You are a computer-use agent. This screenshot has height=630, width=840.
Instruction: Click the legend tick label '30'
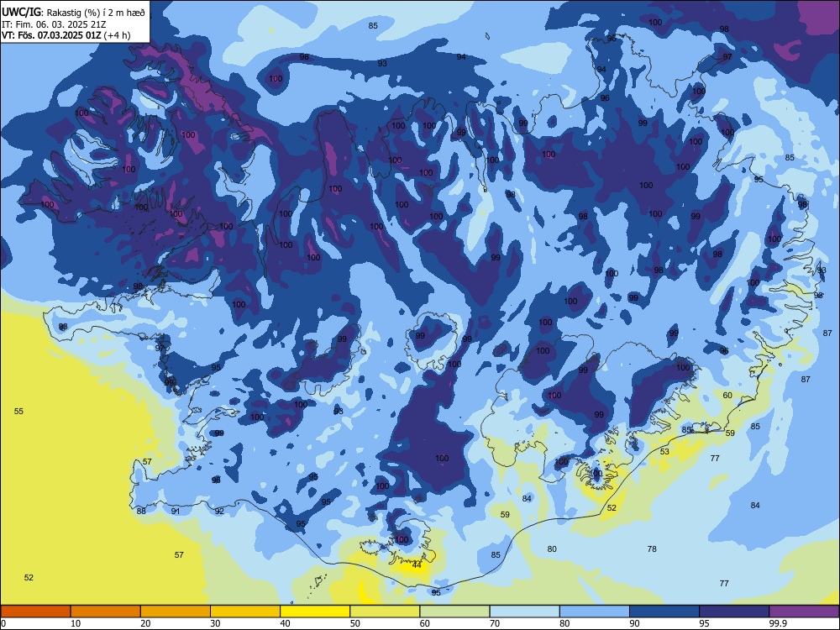tap(215, 623)
